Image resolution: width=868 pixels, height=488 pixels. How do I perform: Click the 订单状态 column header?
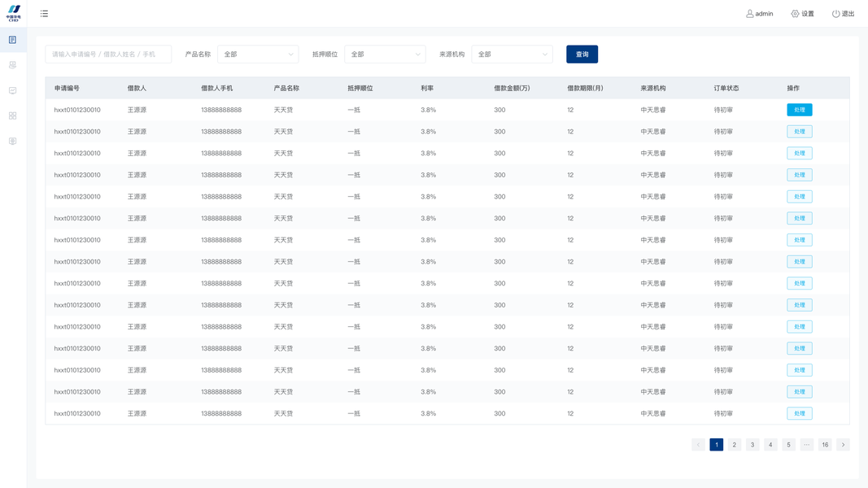pos(726,88)
